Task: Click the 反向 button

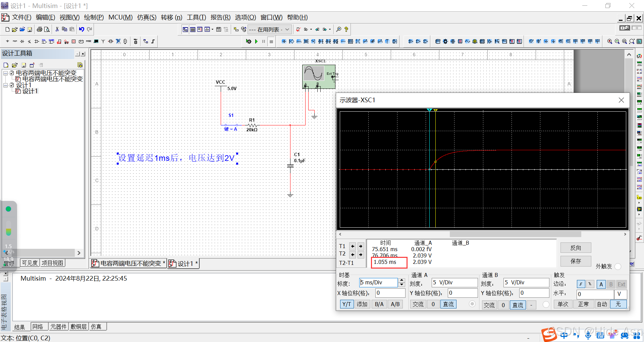Action: (x=576, y=248)
